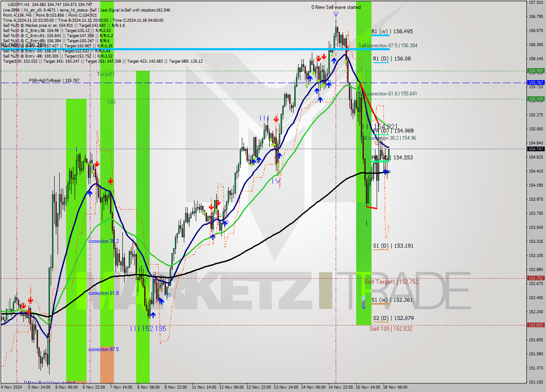Image resolution: width=546 pixels, height=392 pixels.
Task: Click the green 155.519 price tag on axis
Action: click(536, 99)
